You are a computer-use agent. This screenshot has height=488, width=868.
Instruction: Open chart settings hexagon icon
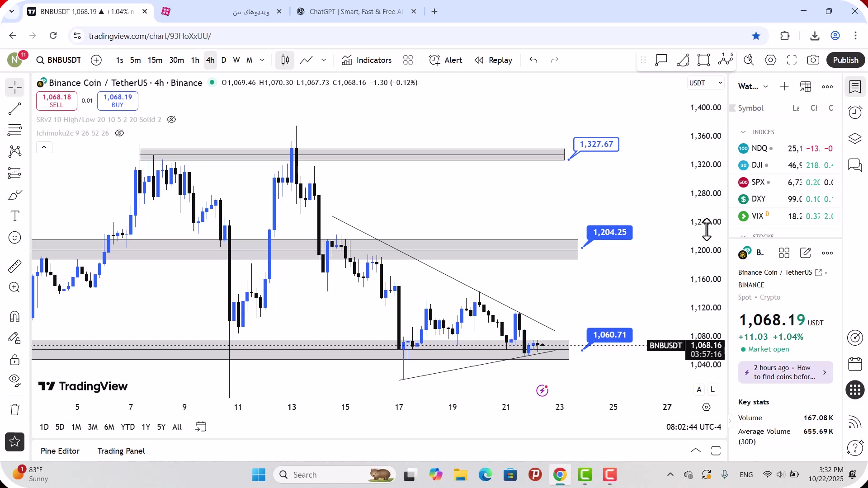tap(771, 60)
